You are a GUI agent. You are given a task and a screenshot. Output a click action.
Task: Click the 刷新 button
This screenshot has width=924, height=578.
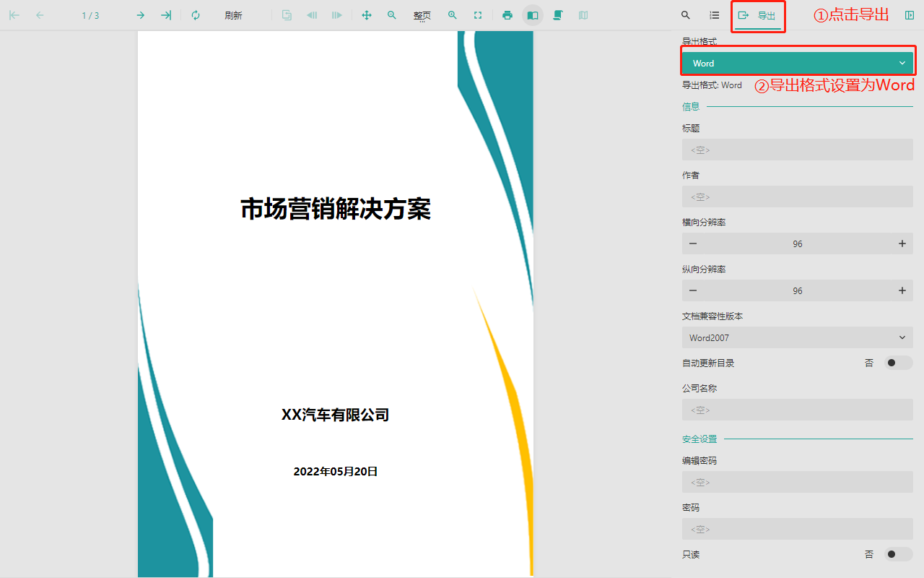tap(233, 15)
